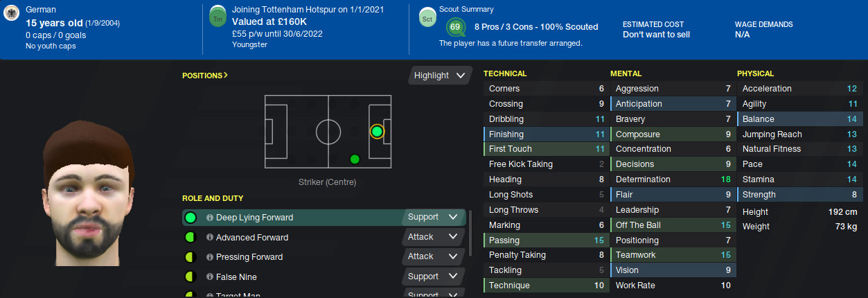The height and width of the screenshot is (298, 868).
Task: Open info icon beside Advanced Forward
Action: 210,238
